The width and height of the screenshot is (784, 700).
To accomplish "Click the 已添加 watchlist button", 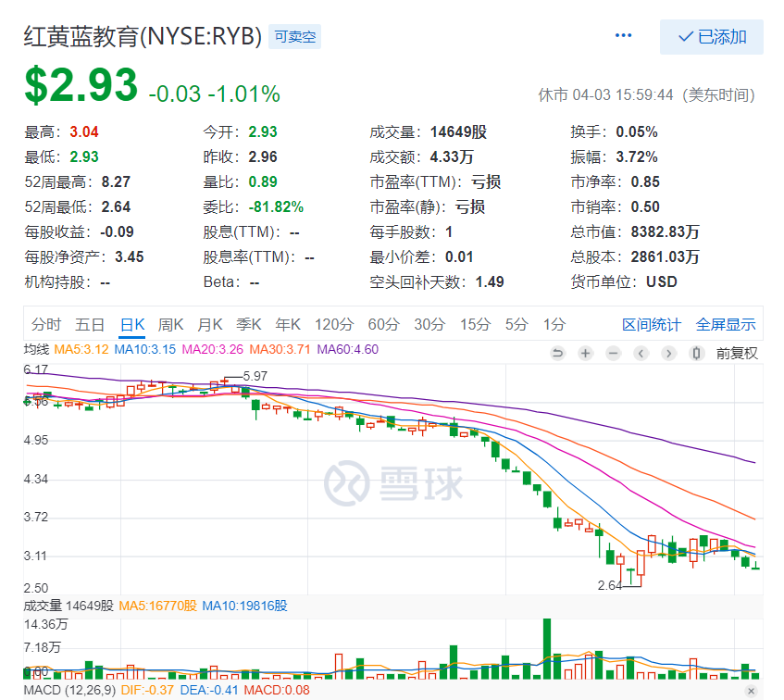I will click(712, 37).
